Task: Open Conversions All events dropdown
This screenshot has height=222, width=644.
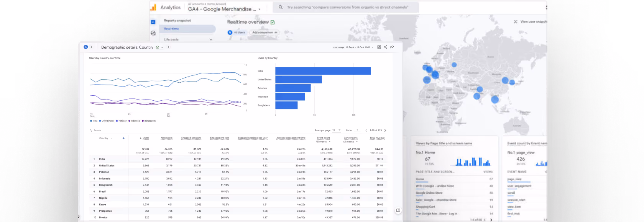Action: pos(350,142)
